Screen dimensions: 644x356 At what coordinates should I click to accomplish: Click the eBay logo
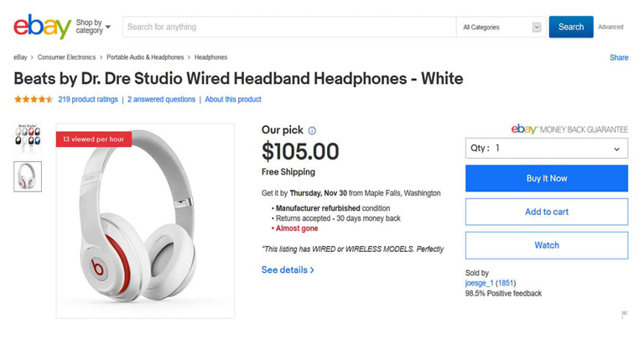click(42, 27)
